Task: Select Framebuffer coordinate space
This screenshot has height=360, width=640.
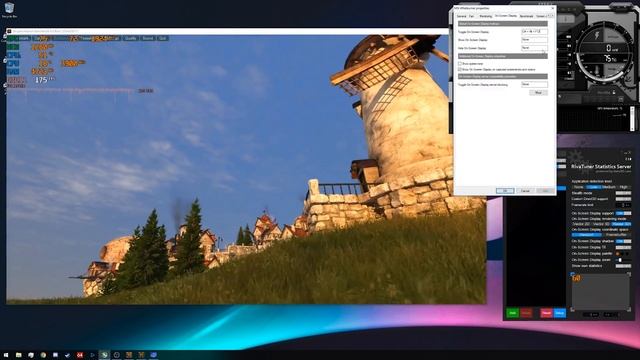Action: tap(616, 235)
